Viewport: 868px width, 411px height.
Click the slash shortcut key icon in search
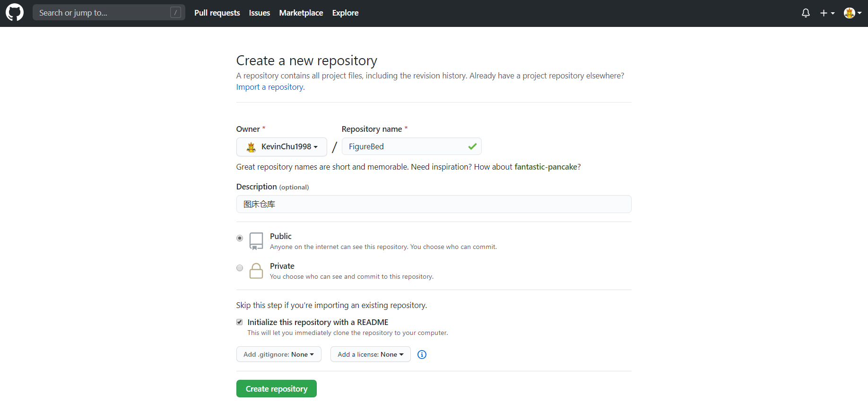click(x=175, y=13)
